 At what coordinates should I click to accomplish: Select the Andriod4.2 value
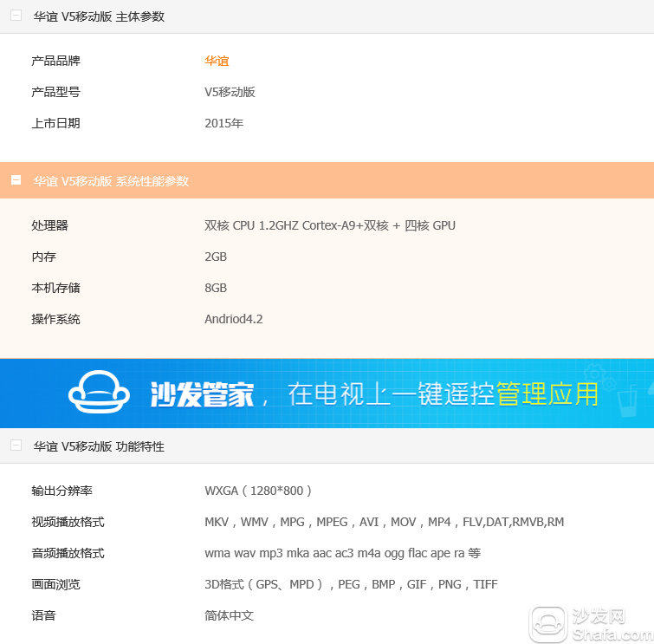point(234,319)
